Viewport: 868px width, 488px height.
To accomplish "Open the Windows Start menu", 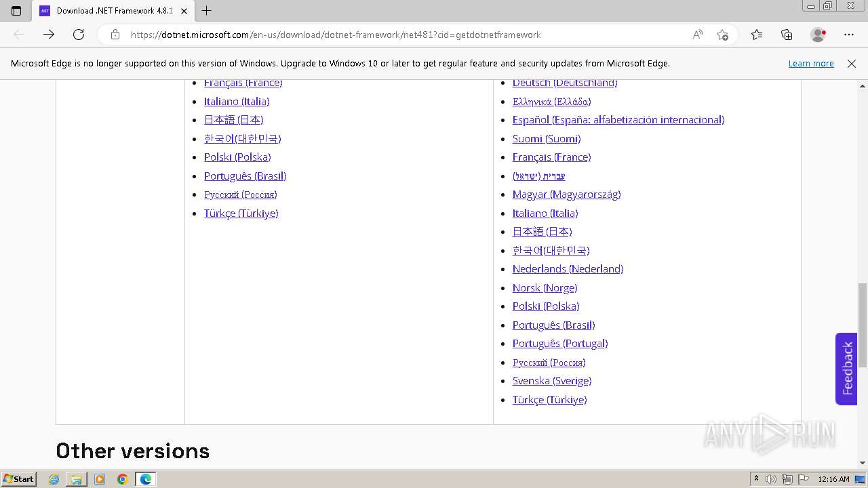I will (x=19, y=479).
